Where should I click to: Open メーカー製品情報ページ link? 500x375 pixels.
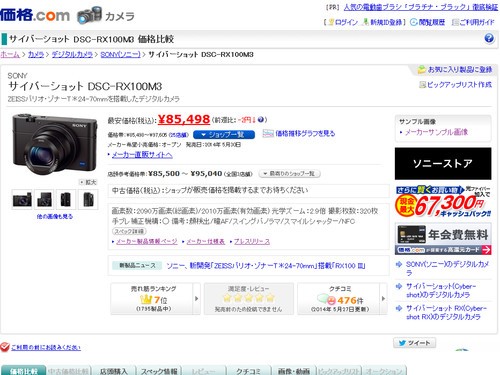[x=147, y=241]
